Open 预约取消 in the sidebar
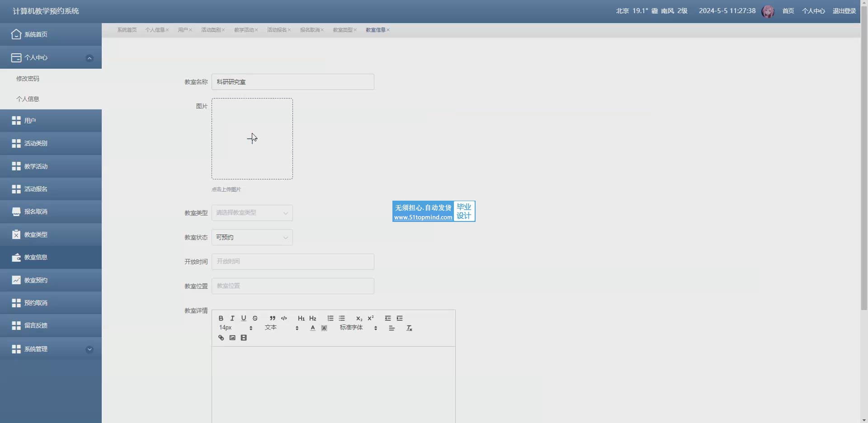The image size is (868, 423). (51, 303)
